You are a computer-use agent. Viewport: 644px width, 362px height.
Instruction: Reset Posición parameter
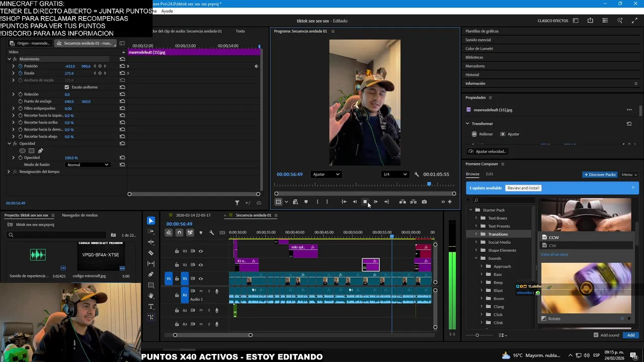(x=122, y=66)
